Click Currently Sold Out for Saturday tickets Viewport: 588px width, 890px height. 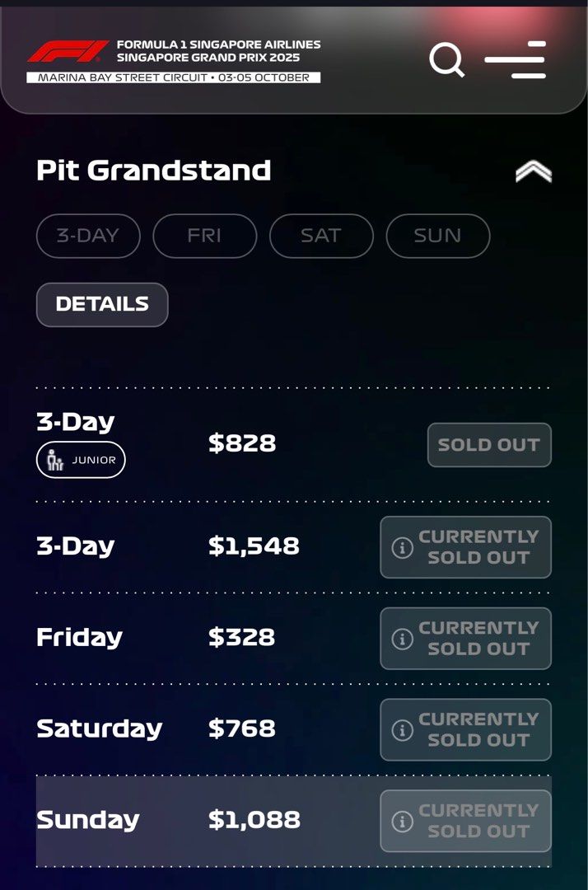(x=465, y=730)
